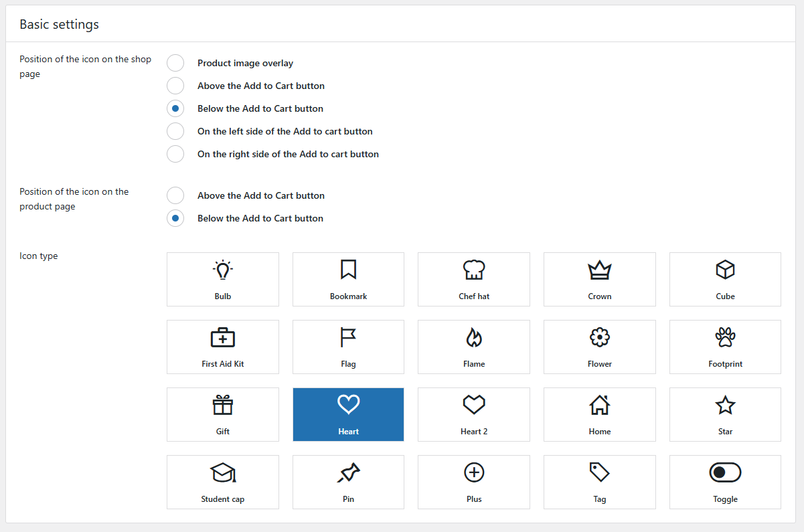This screenshot has height=532, width=804.
Task: Select the Tag icon tile
Action: [599, 482]
